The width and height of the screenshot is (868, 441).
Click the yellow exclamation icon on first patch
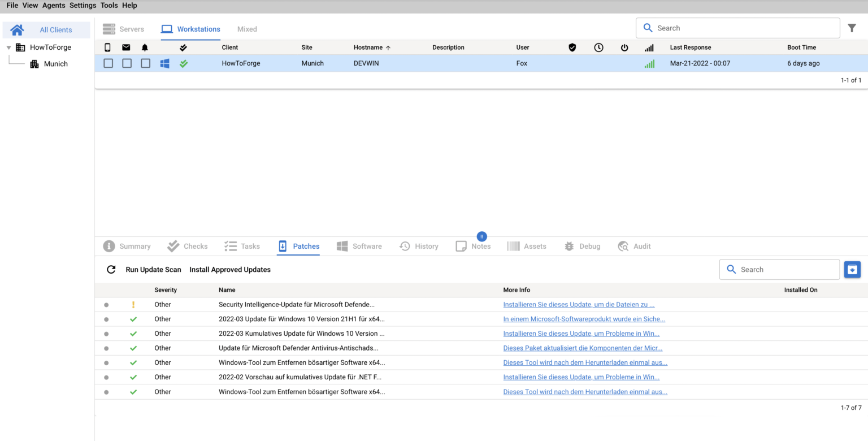coord(133,305)
